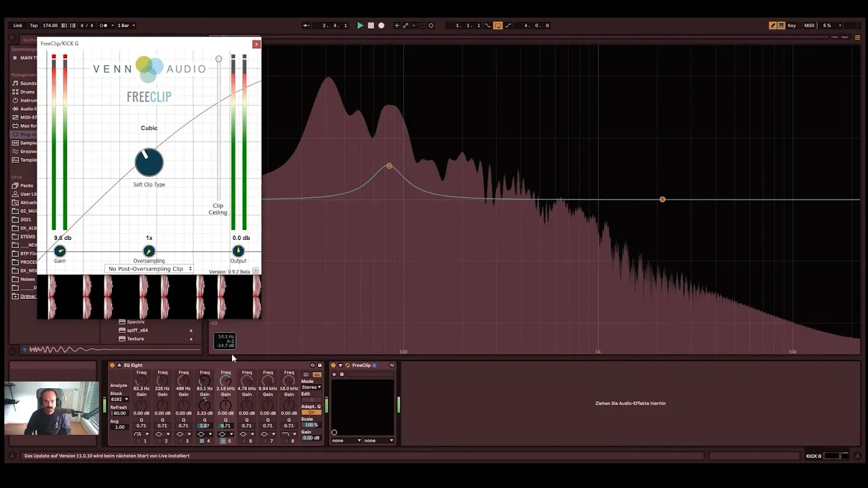The image size is (868, 488).
Task: Enable MIDI Map Mode
Action: tap(809, 26)
